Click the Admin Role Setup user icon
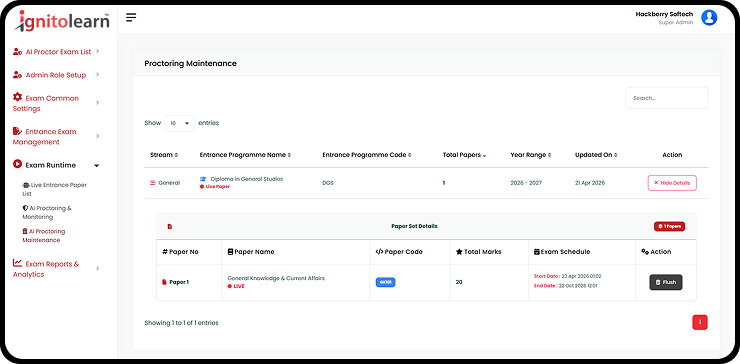740x364 pixels. click(17, 75)
